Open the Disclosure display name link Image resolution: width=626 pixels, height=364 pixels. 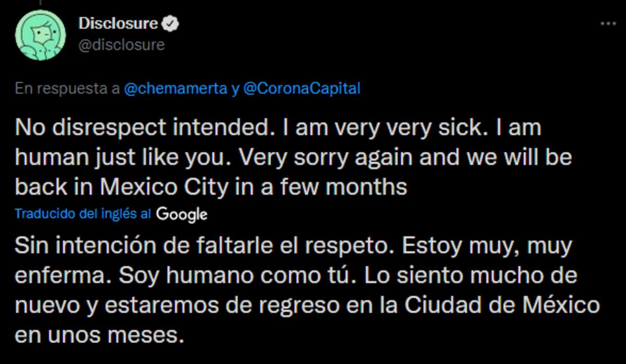point(118,23)
